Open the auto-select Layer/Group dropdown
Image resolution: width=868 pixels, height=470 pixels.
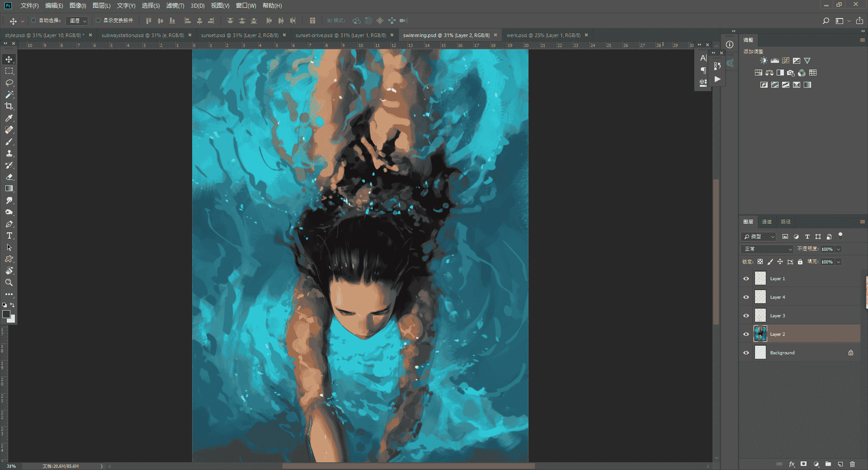(77, 21)
